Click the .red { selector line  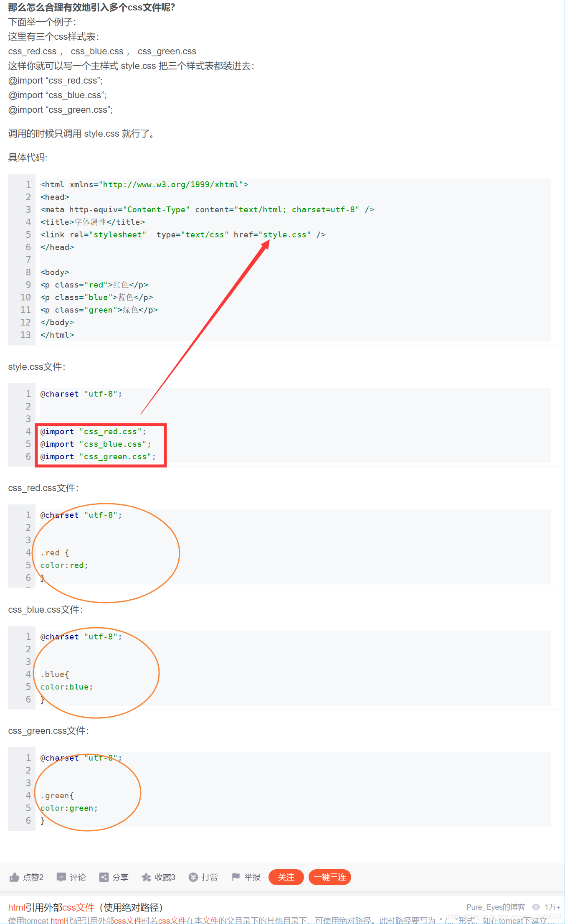pos(55,553)
